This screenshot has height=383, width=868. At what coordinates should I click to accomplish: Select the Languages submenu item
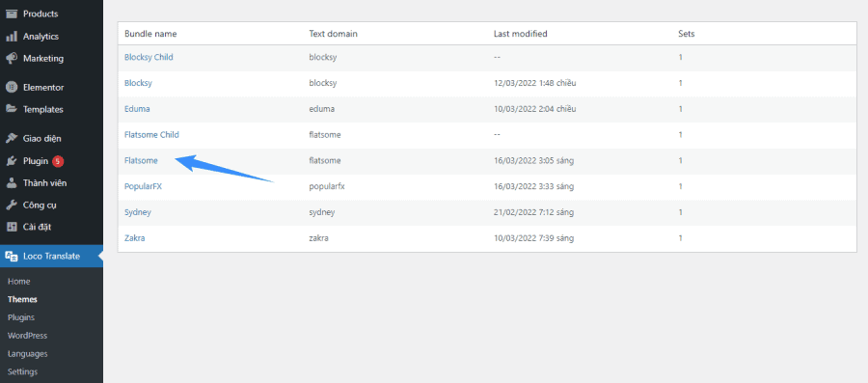click(28, 354)
